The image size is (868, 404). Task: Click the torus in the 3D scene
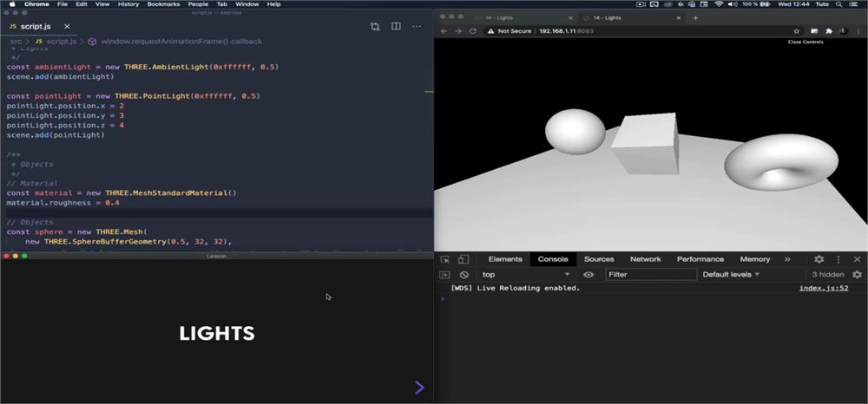tap(782, 162)
